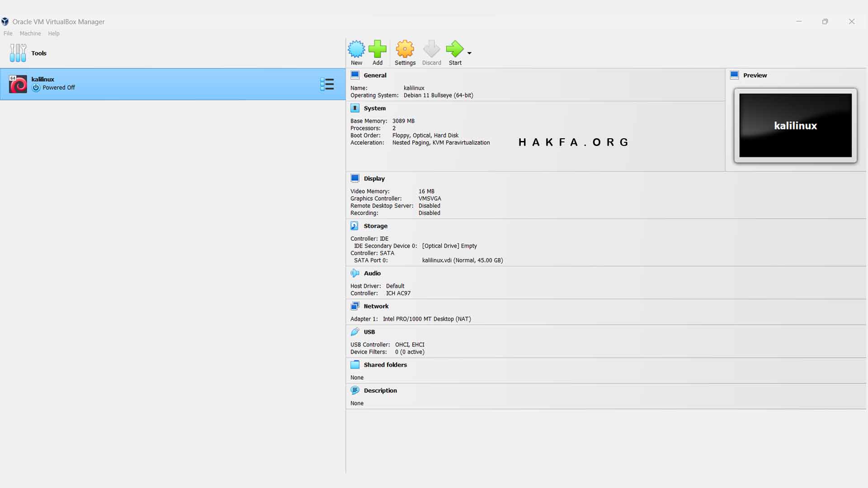Screen dimensions: 868x488
Task: Click the power state icon next to Powered Off
Action: [x=36, y=88]
